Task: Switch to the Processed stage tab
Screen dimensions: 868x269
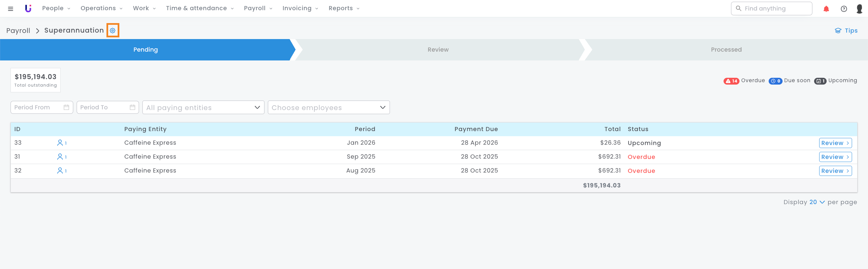Action: pos(726,50)
